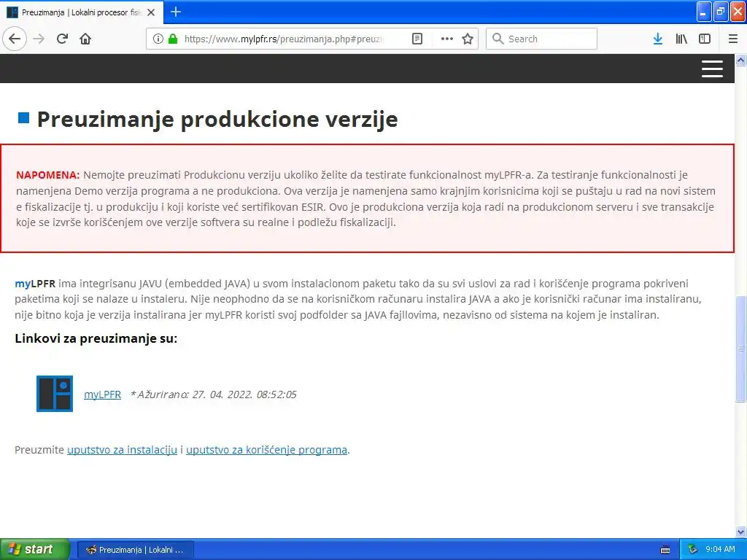This screenshot has height=560, width=747.
Task: Reload the current page
Action: coord(62,39)
